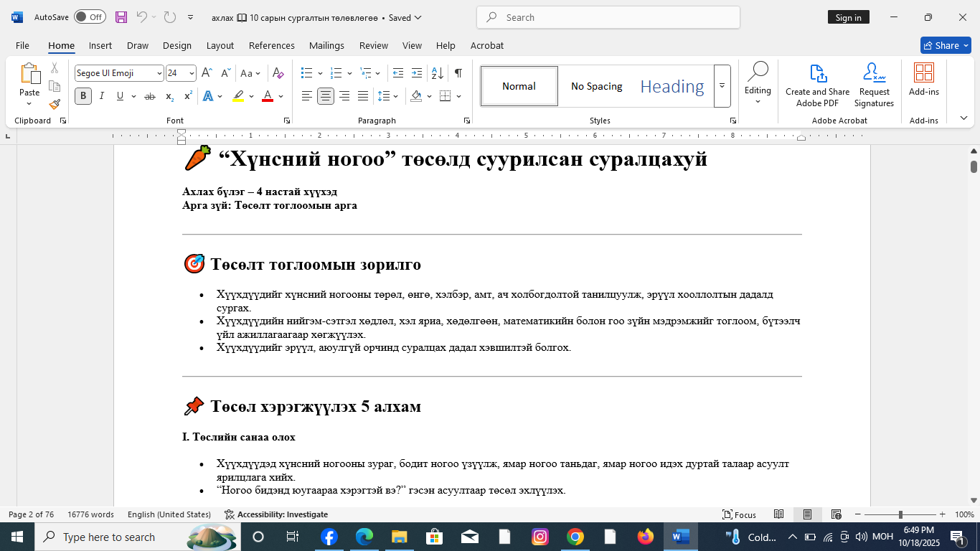Click the Share button
Screen dimensions: 980x551
coord(945,45)
